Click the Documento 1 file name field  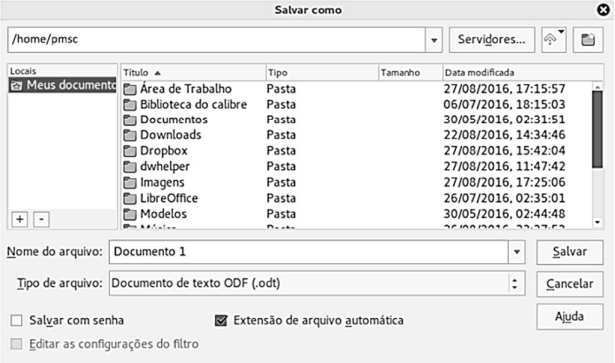pyautogui.click(x=309, y=252)
